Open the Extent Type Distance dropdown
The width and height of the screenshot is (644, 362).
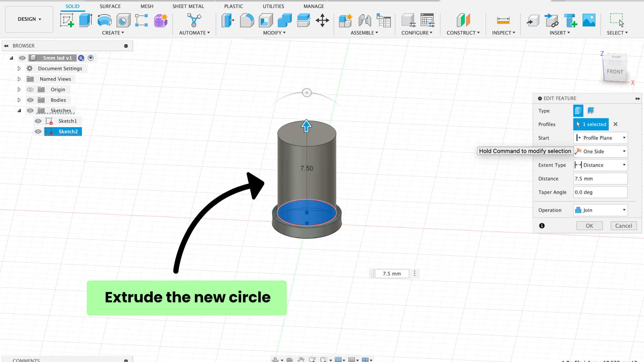click(x=600, y=165)
